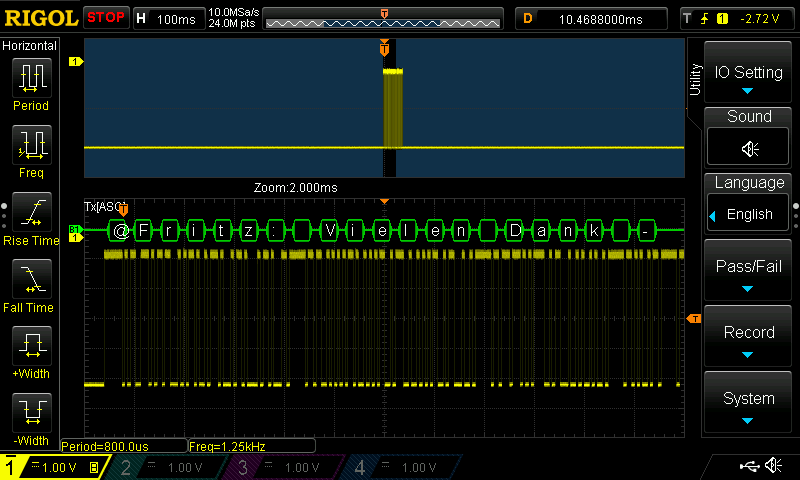
Task: Click decoded character 'z' in bus
Action: tap(248, 231)
